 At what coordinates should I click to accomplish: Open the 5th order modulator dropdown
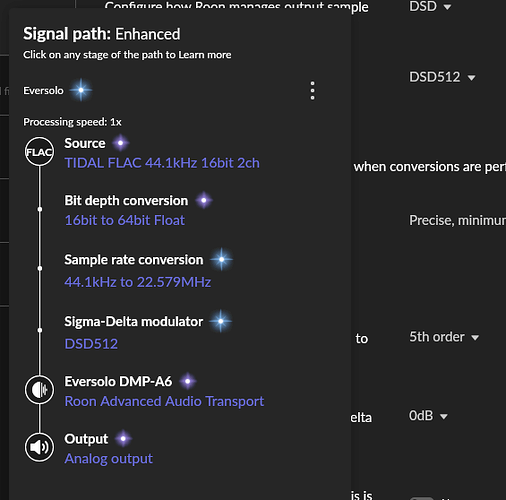444,337
